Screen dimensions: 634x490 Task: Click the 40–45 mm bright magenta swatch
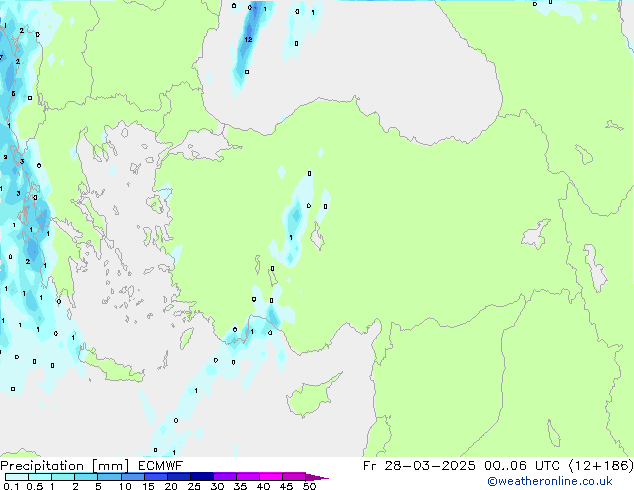pyautogui.click(x=271, y=477)
